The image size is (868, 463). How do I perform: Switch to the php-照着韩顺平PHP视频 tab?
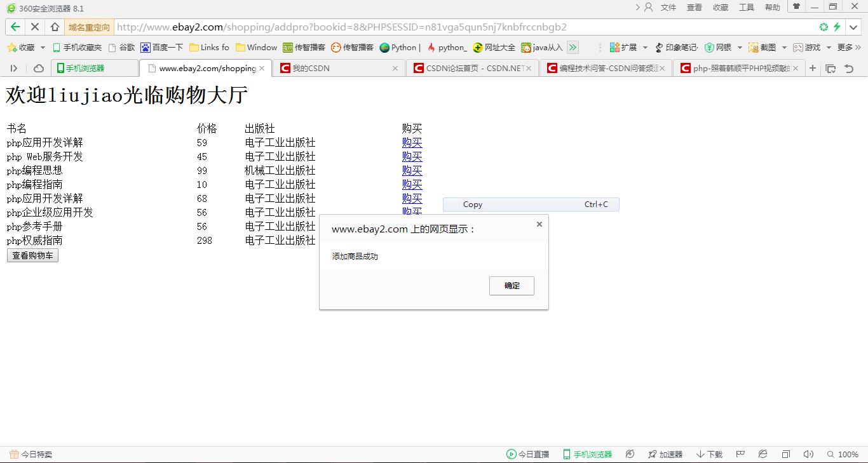[740, 68]
